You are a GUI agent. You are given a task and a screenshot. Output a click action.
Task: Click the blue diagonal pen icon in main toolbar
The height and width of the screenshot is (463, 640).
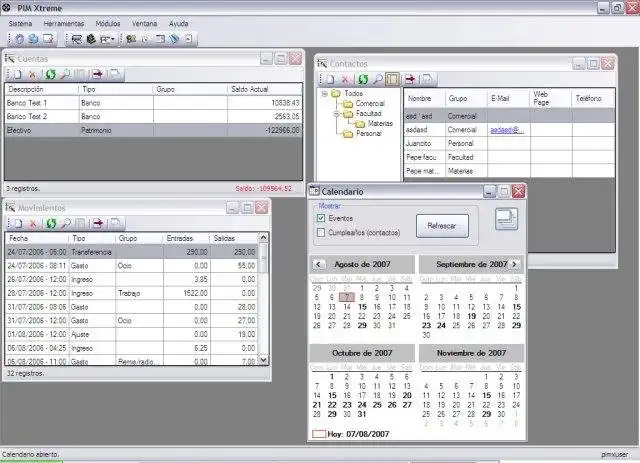pos(174,39)
